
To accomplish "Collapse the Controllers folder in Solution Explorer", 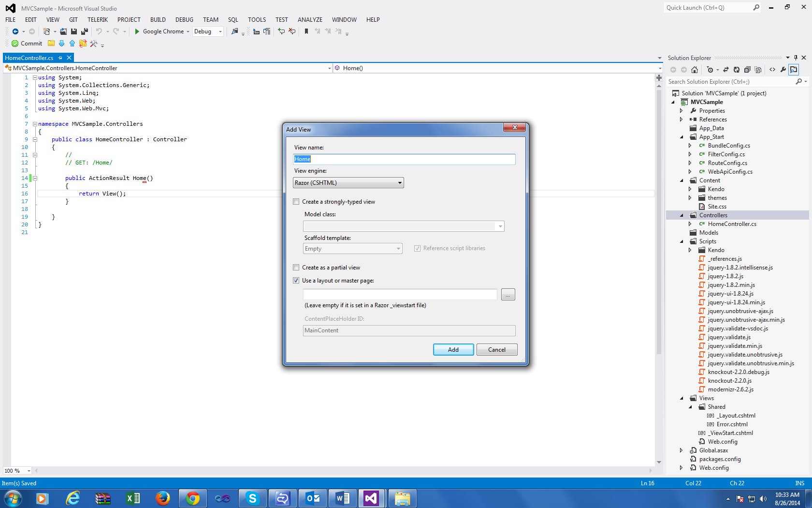I will tap(682, 215).
